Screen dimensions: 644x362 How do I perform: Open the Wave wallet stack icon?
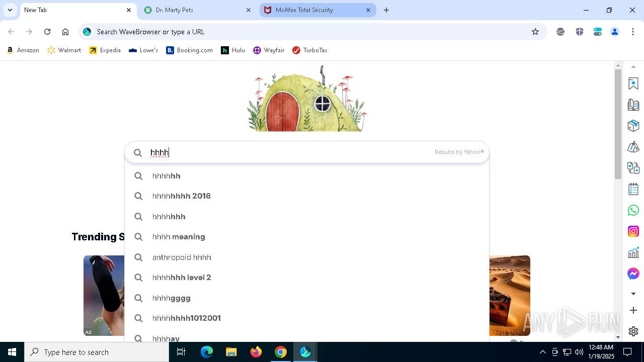point(560,32)
